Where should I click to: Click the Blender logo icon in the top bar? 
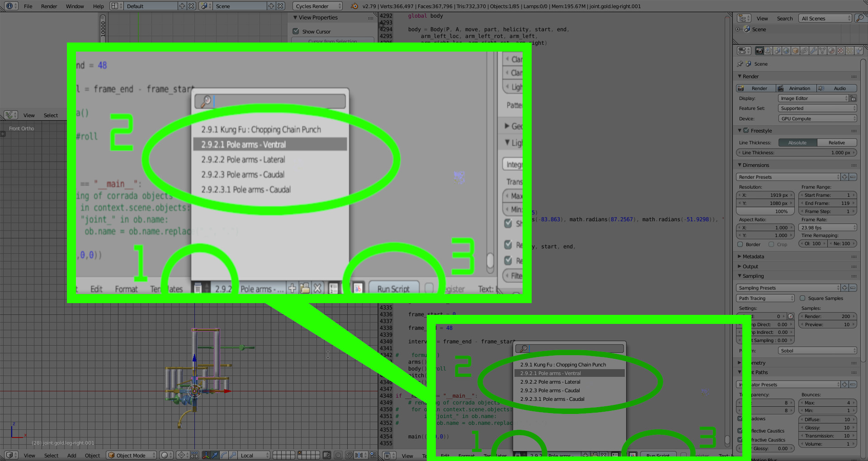(354, 6)
